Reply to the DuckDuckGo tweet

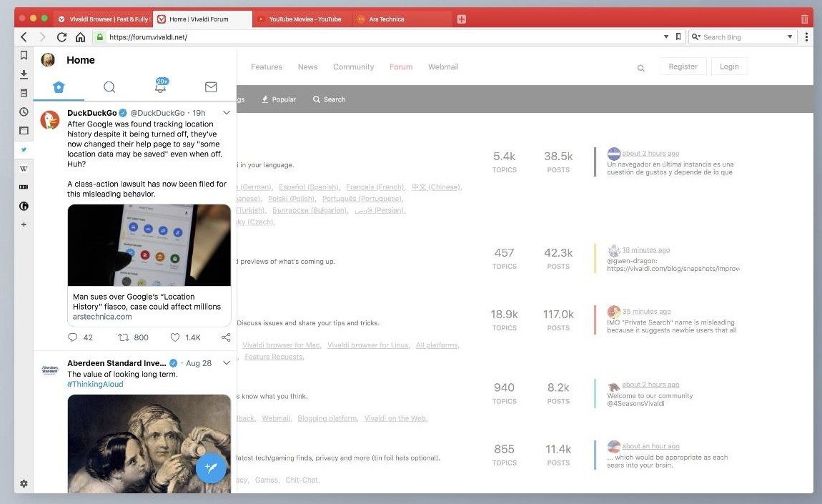[x=73, y=337]
